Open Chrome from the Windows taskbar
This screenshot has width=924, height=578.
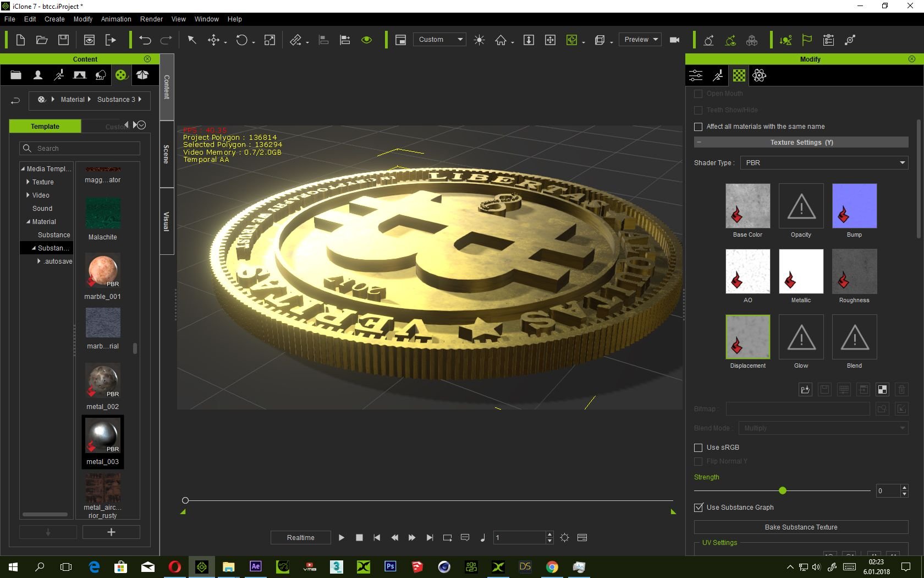[x=552, y=566]
